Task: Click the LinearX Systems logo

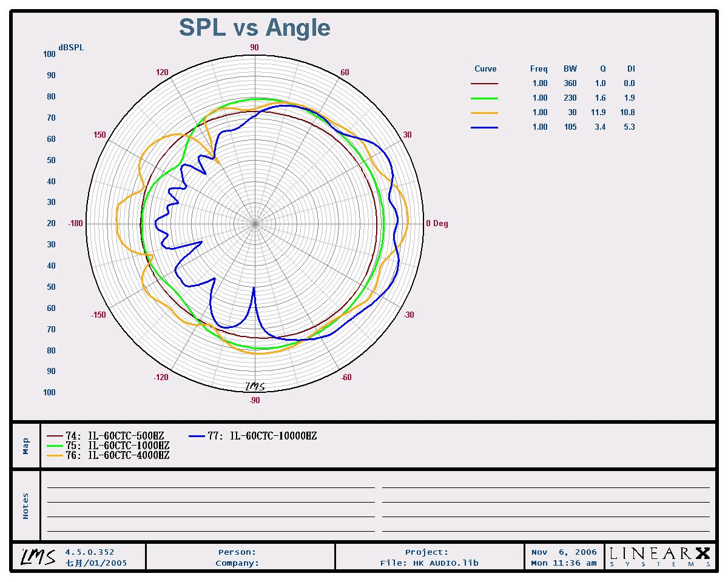Action: pyautogui.click(x=659, y=557)
